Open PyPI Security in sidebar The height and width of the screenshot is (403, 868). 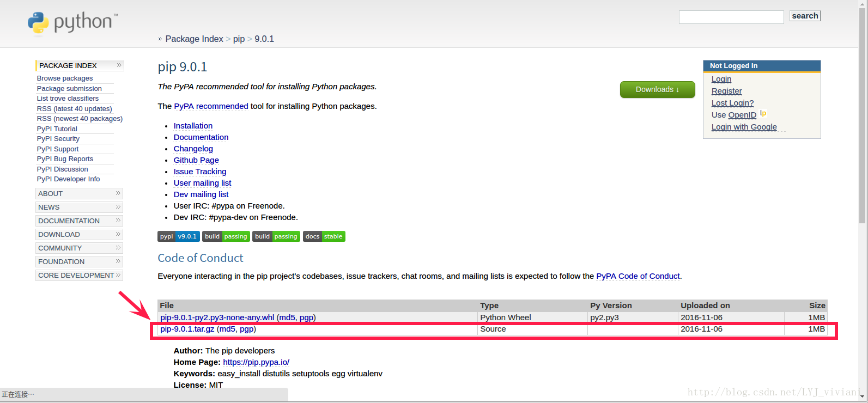pyautogui.click(x=58, y=139)
